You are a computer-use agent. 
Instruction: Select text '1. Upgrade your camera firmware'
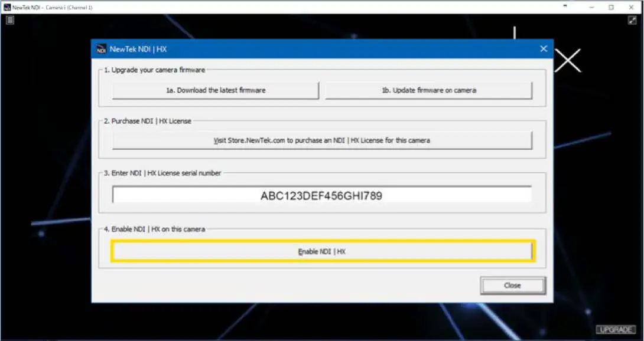(154, 70)
